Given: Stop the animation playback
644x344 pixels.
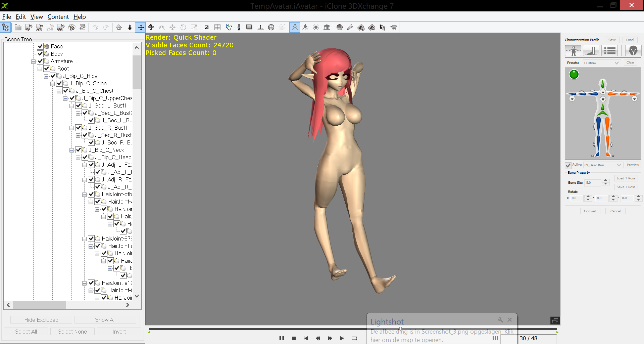Looking at the screenshot, I should tap(294, 338).
